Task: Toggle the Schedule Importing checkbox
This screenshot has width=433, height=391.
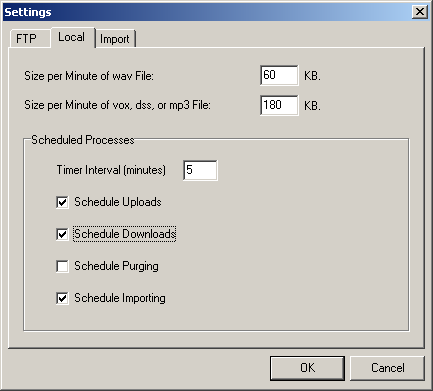Action: 62,298
